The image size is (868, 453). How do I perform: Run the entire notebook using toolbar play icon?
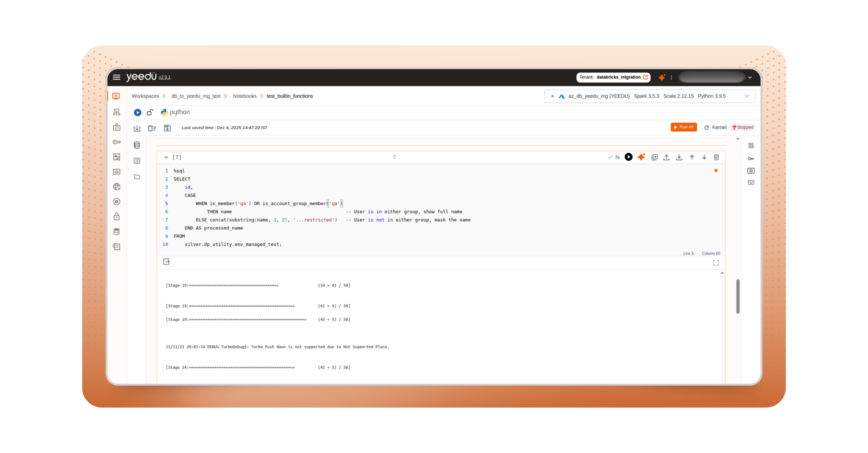[x=137, y=113]
